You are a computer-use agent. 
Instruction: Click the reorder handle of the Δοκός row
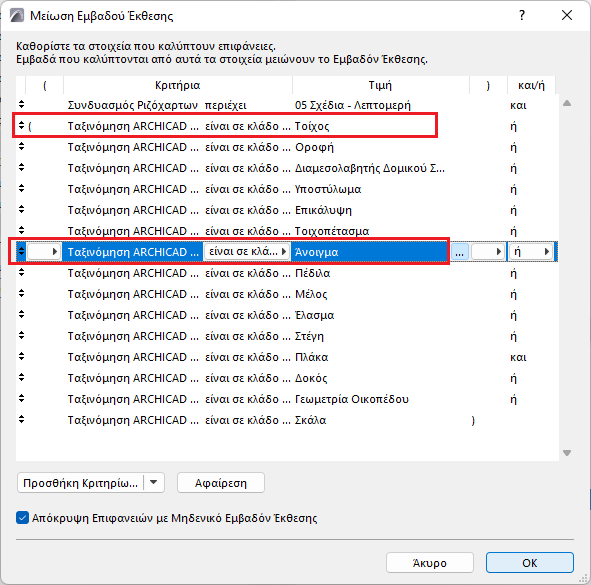point(21,378)
